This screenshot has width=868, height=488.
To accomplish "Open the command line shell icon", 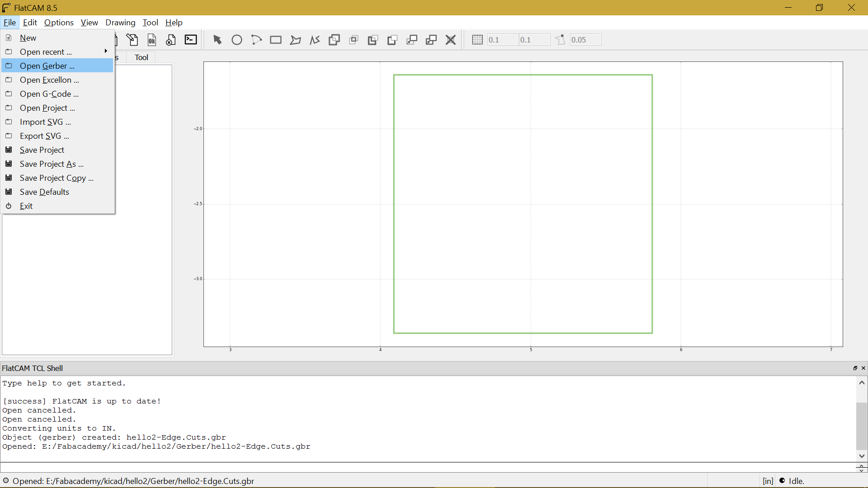I will pyautogui.click(x=191, y=40).
